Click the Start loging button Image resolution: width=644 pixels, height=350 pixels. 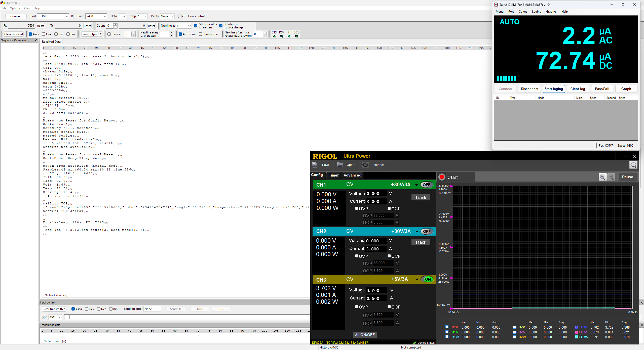coord(554,89)
